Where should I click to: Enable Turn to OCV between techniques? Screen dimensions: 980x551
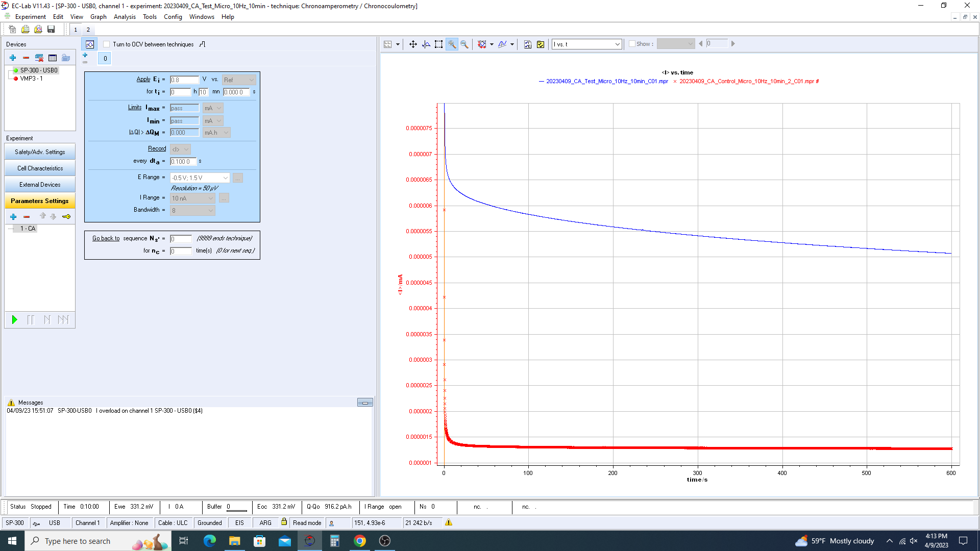click(107, 44)
